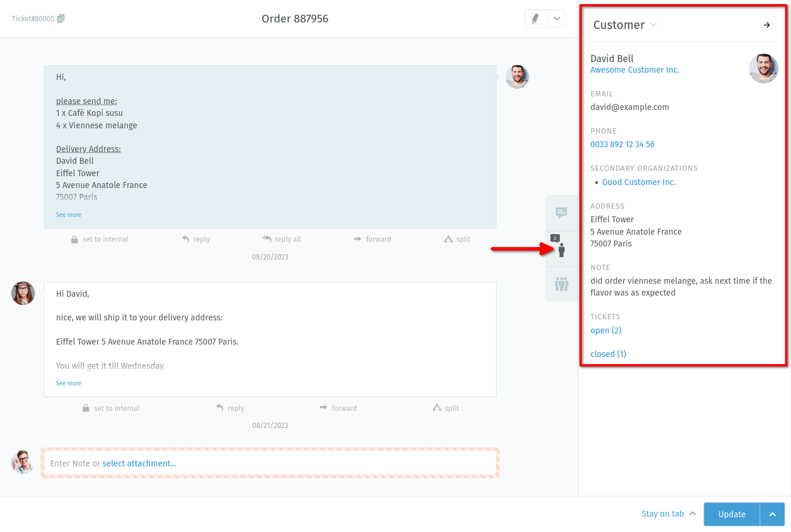Copy the ticket number using the copy icon

tap(61, 18)
